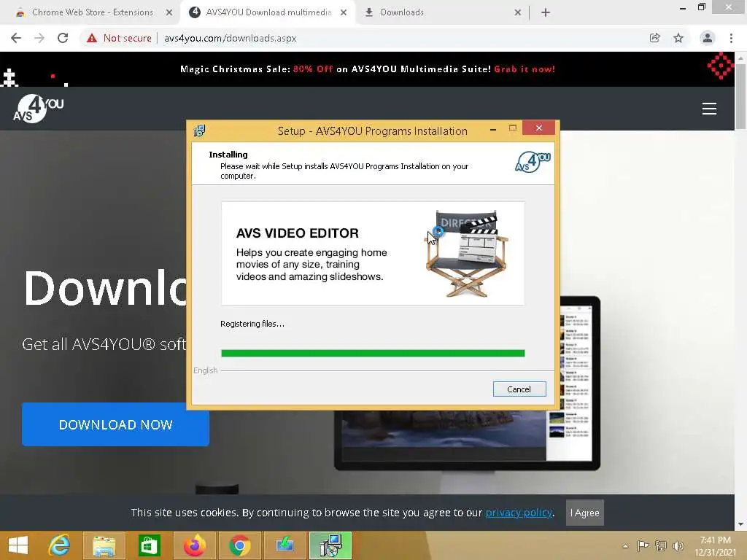Open the clock showing 7:41 PM

pyautogui.click(x=715, y=540)
